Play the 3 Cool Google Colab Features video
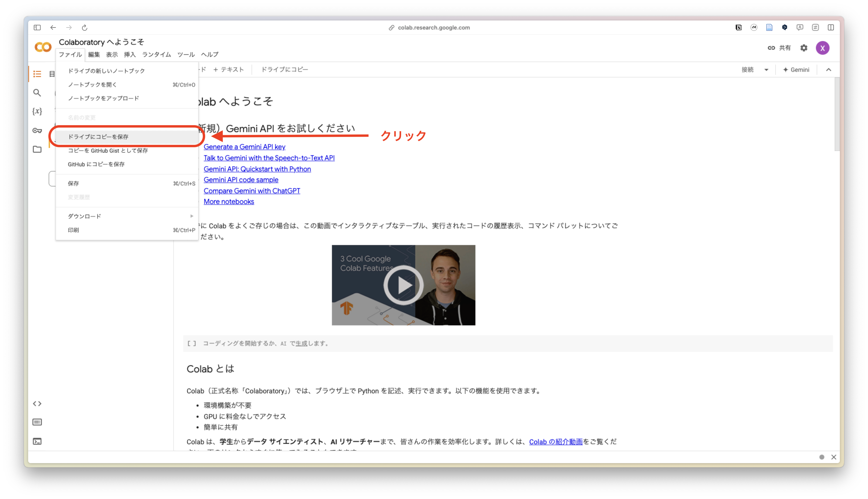The image size is (868, 499). [403, 285]
